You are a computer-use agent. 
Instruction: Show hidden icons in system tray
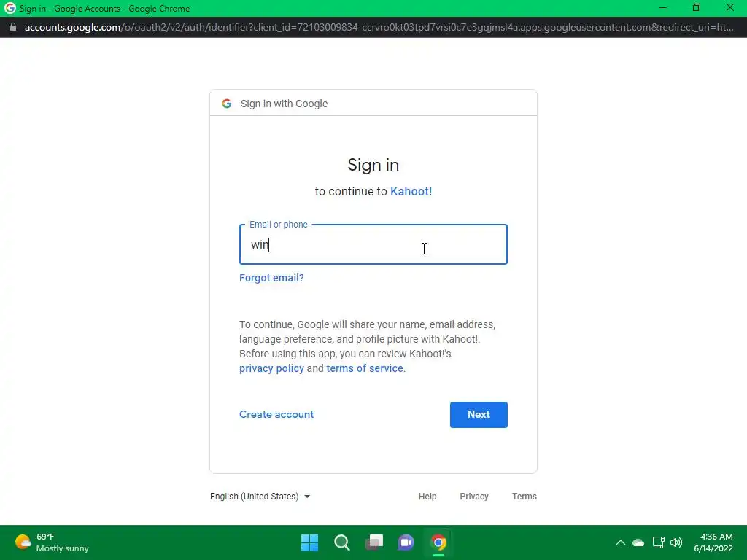[x=620, y=542]
